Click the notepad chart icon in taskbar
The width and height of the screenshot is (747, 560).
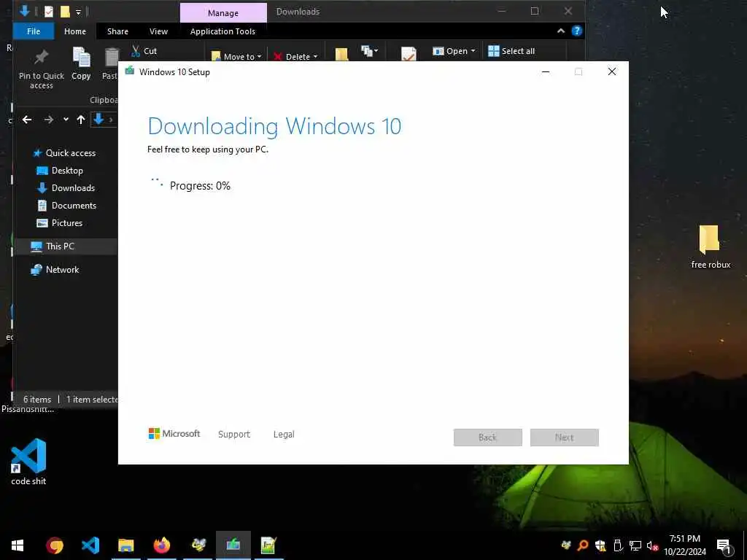(x=268, y=545)
